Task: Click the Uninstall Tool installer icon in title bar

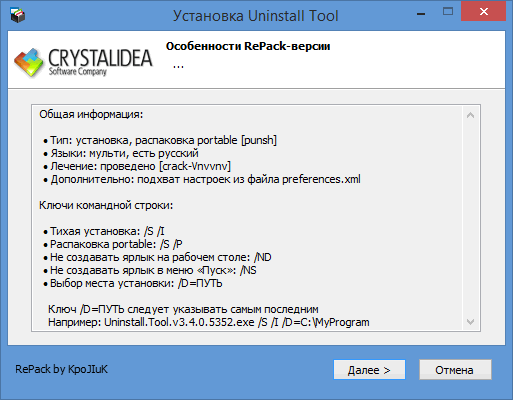Action: point(18,15)
